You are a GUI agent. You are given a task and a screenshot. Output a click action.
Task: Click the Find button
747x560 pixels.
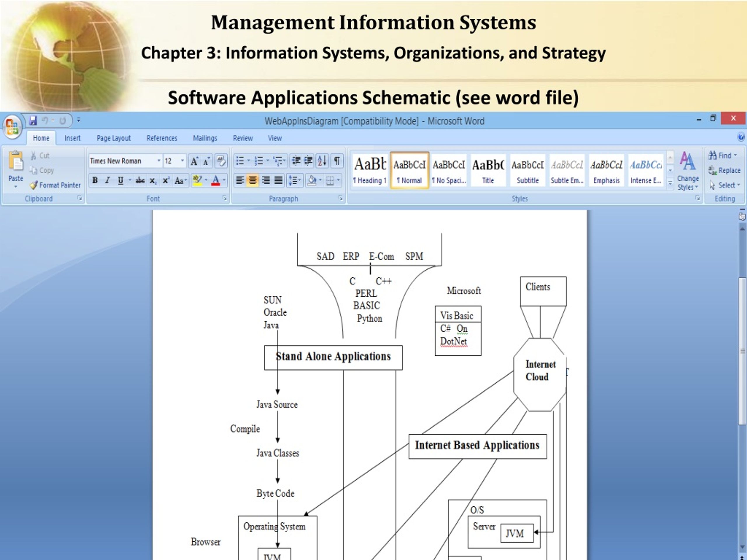pos(723,156)
